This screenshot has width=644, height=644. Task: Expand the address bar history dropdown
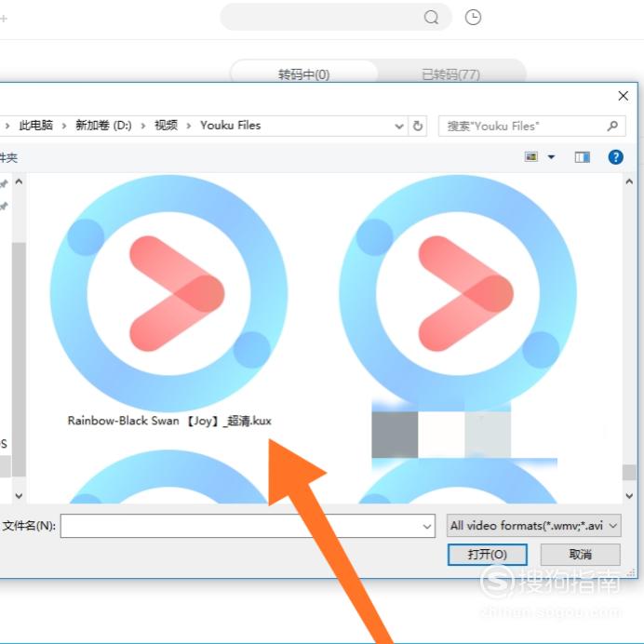(399, 126)
